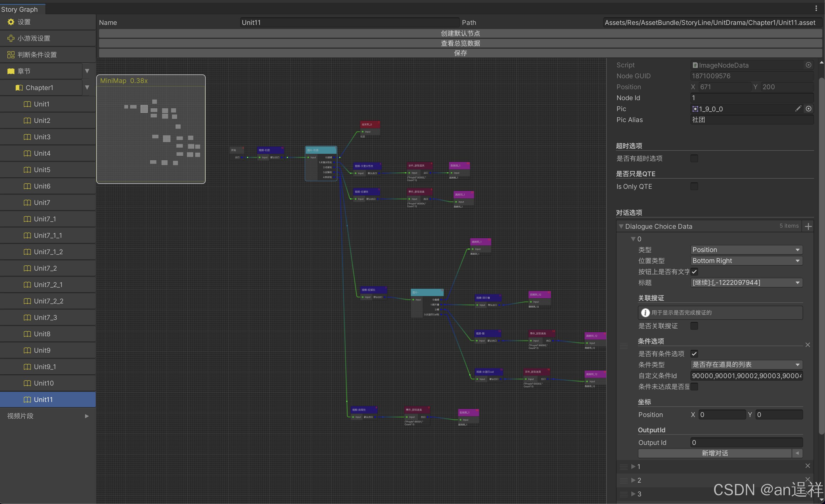This screenshot has height=504, width=825.
Task: Select Unit7_2 in the chapter tree
Action: [45, 268]
